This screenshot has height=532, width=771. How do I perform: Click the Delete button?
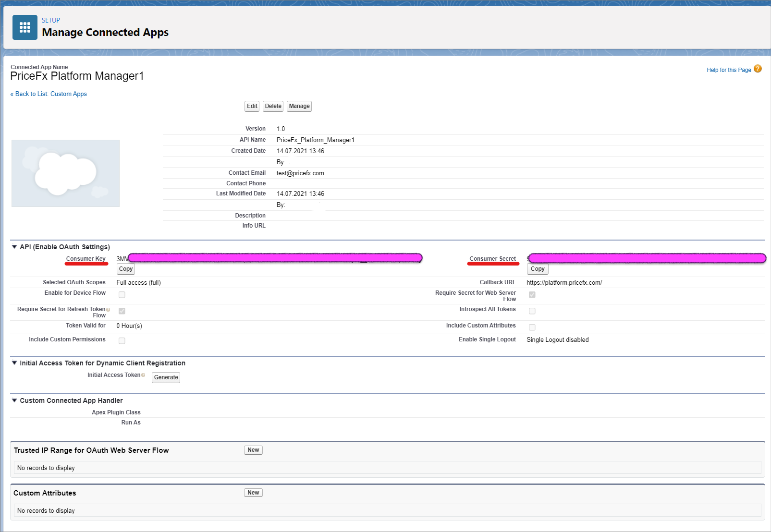pos(273,106)
